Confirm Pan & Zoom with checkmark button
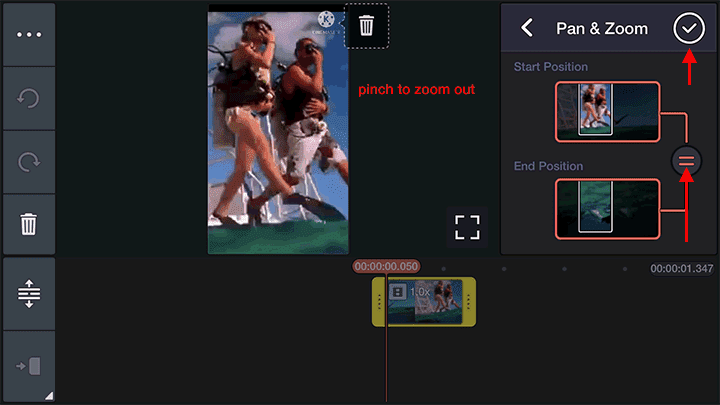The image size is (720, 405). 689,28
